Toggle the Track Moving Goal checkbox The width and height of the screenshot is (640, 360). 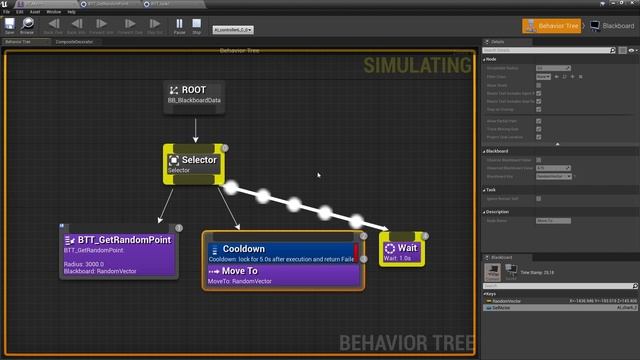click(538, 129)
